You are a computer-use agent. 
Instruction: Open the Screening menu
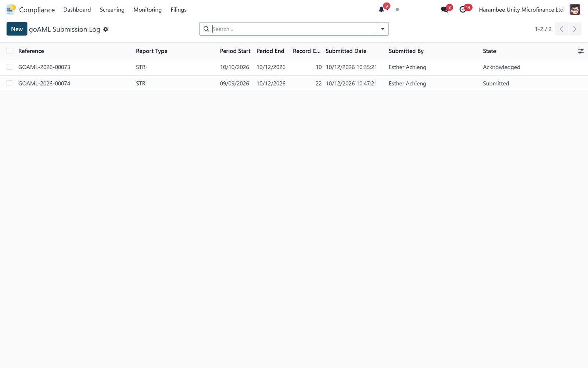pyautogui.click(x=112, y=10)
